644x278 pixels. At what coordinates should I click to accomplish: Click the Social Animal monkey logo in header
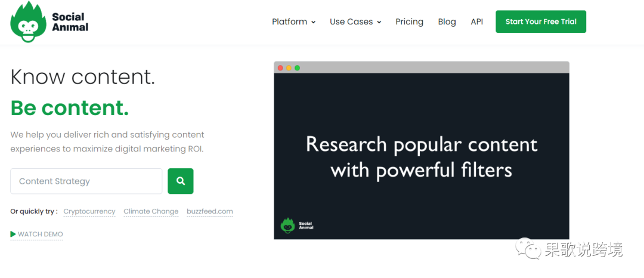tap(27, 22)
